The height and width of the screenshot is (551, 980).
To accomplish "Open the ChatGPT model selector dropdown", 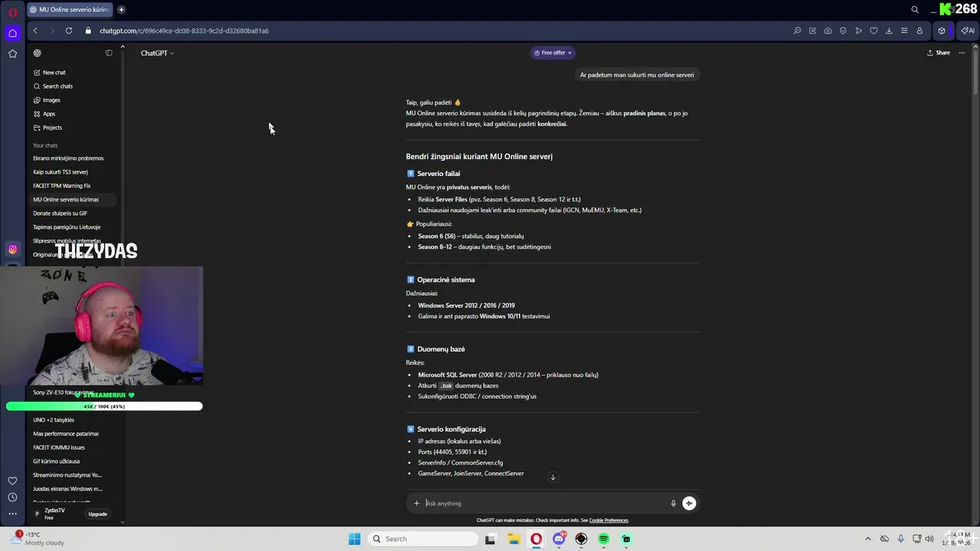I will (157, 53).
